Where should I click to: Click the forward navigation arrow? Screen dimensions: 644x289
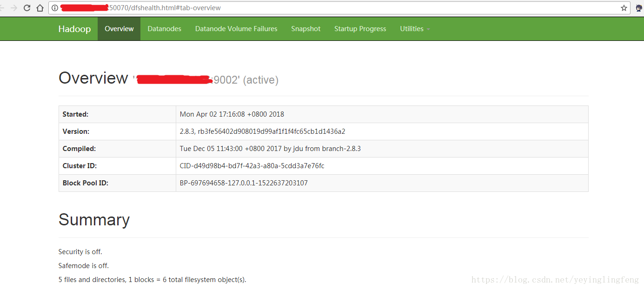[x=14, y=8]
